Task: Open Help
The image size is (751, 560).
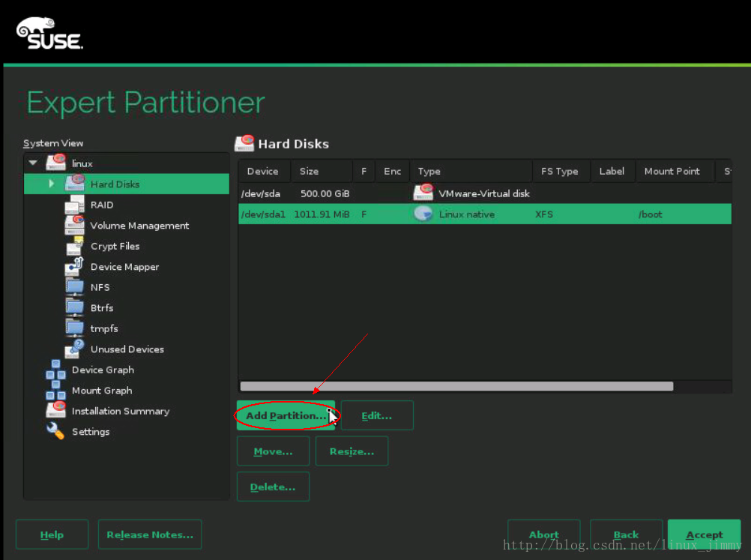Action: [52, 535]
